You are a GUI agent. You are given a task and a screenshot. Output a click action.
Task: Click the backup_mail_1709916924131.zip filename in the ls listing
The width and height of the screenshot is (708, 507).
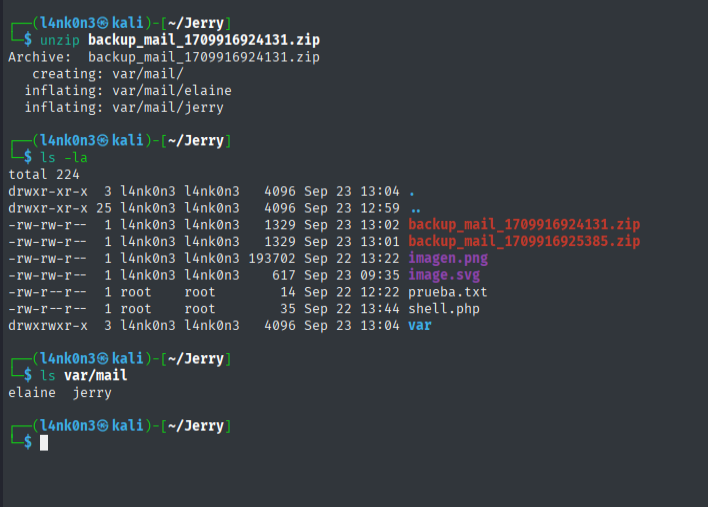click(524, 224)
